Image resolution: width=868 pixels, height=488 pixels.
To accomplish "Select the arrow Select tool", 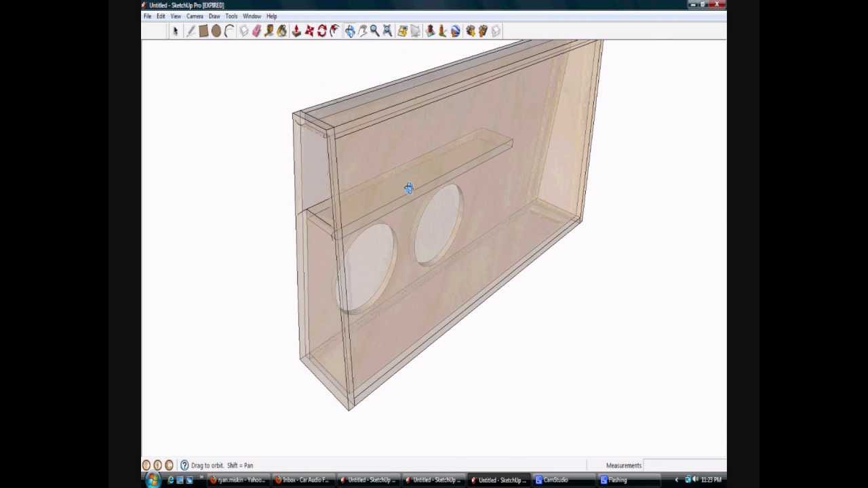I will click(175, 31).
